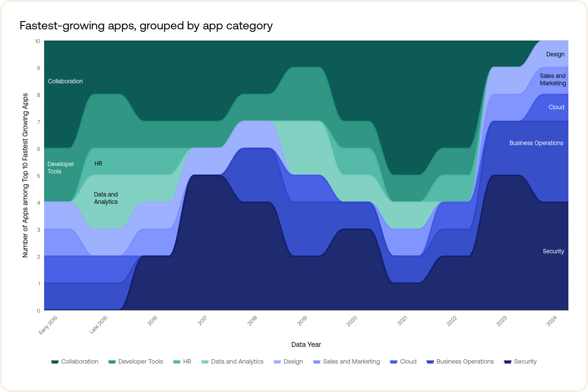Screen dimensions: 588x392
Task: Click the Security area label in chart
Action: click(553, 251)
